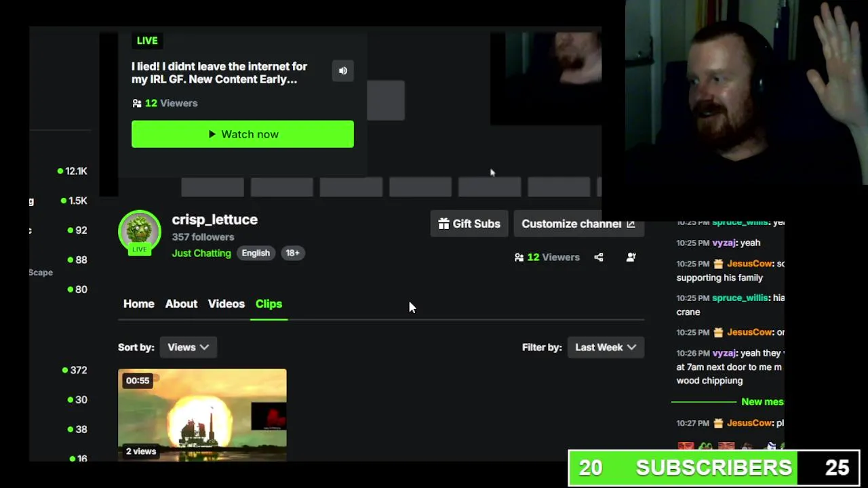The height and width of the screenshot is (488, 868).
Task: Click the LIVE badge on the preview card
Action: pyautogui.click(x=147, y=41)
